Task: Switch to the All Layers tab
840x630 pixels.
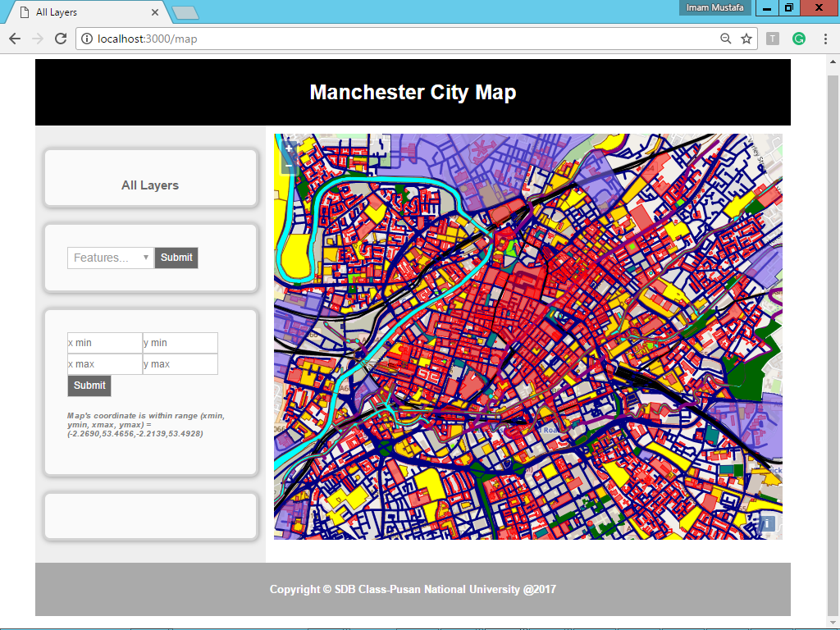Action: click(85, 11)
